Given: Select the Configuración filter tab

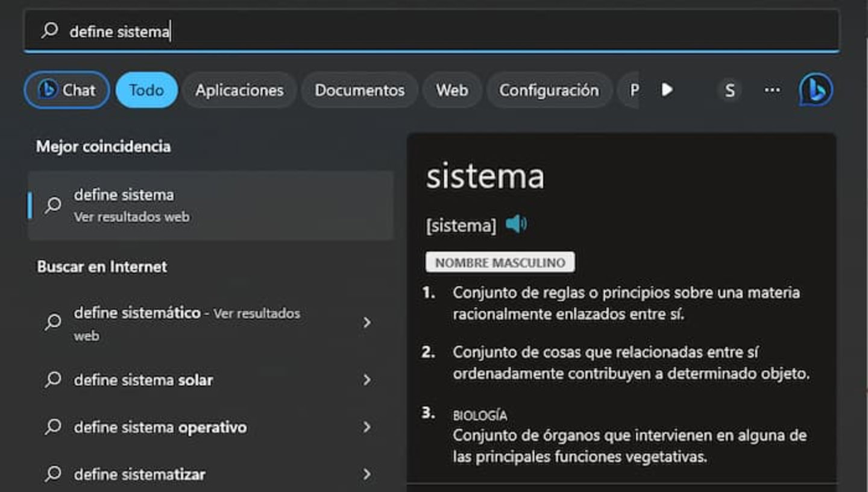Looking at the screenshot, I should coord(549,90).
